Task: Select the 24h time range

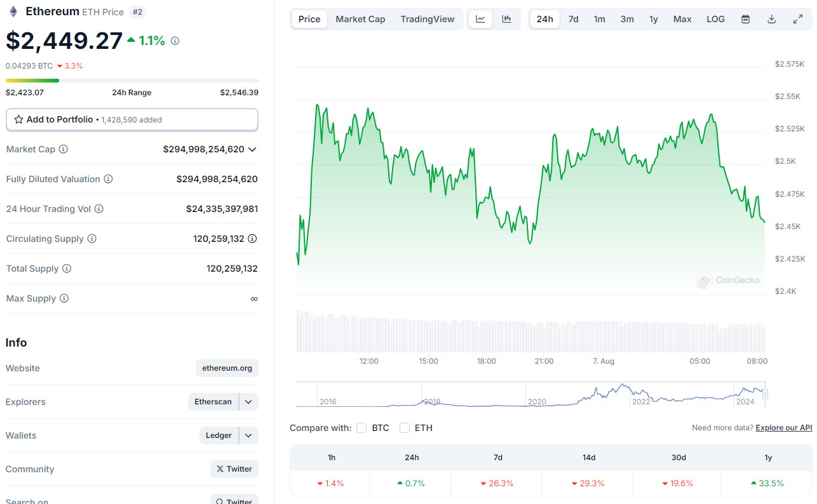Action: 544,19
